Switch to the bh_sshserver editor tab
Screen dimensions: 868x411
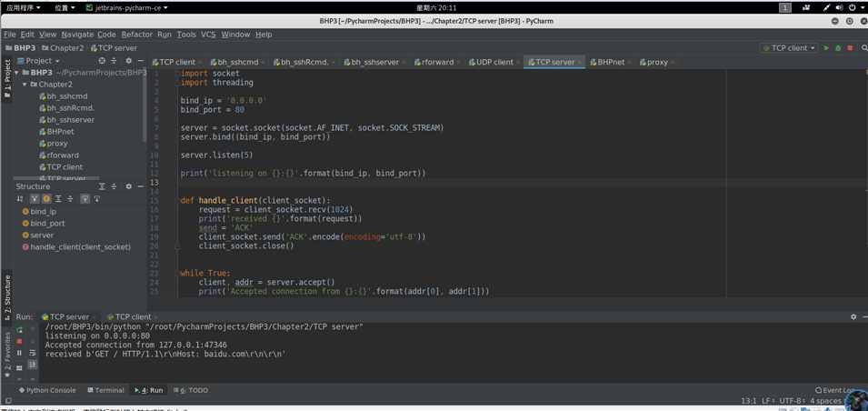[x=374, y=62]
